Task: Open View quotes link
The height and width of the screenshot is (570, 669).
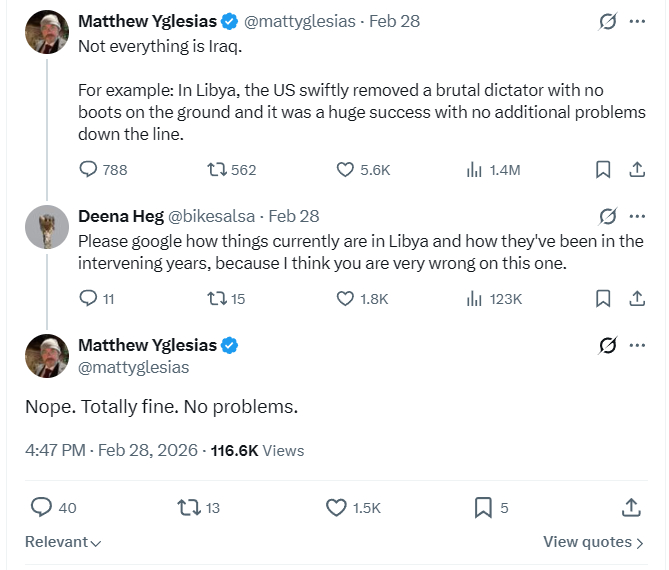Action: tap(593, 542)
